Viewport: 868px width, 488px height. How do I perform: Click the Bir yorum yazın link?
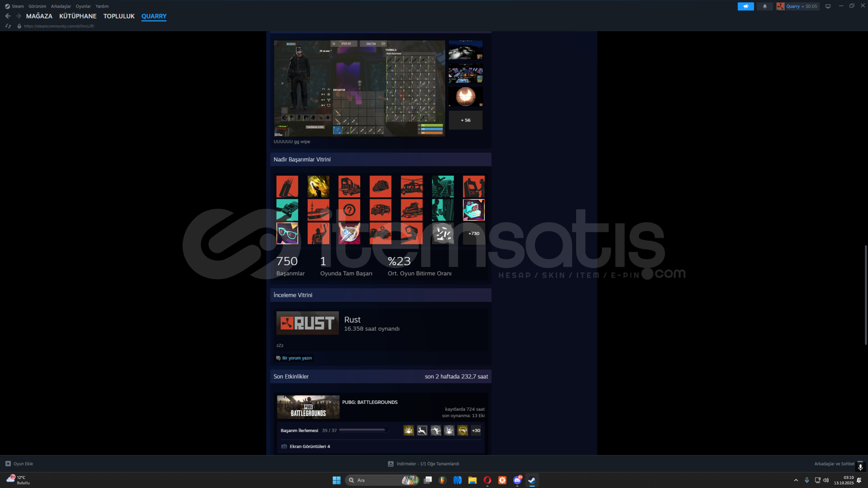[x=296, y=358]
